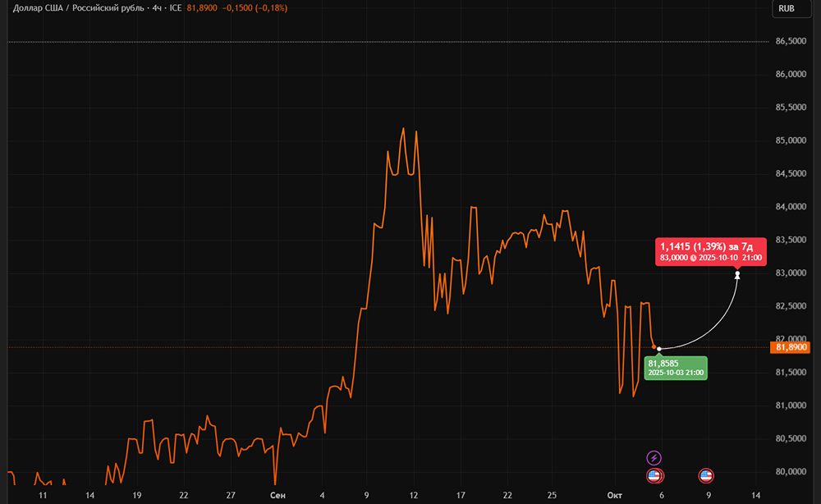The width and height of the screenshot is (821, 504).
Task: Click the 80,5000 price axis label
Action: pyautogui.click(x=791, y=438)
